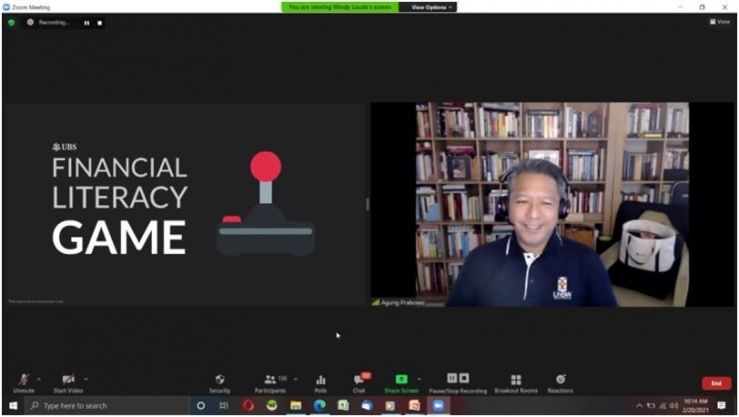This screenshot has width=739, height=417.
Task: Open Microsoft Edge from the taskbar
Action: pyautogui.click(x=320, y=406)
